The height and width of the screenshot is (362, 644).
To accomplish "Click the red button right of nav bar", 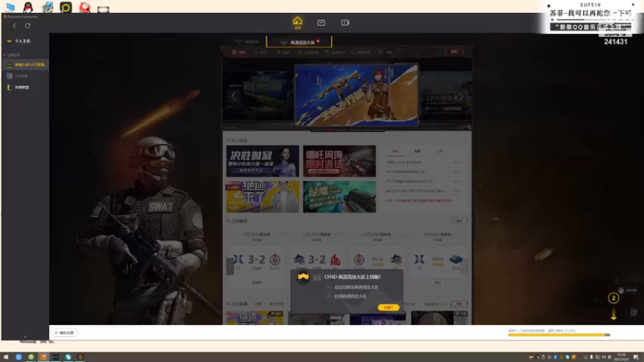I will click(x=454, y=51).
